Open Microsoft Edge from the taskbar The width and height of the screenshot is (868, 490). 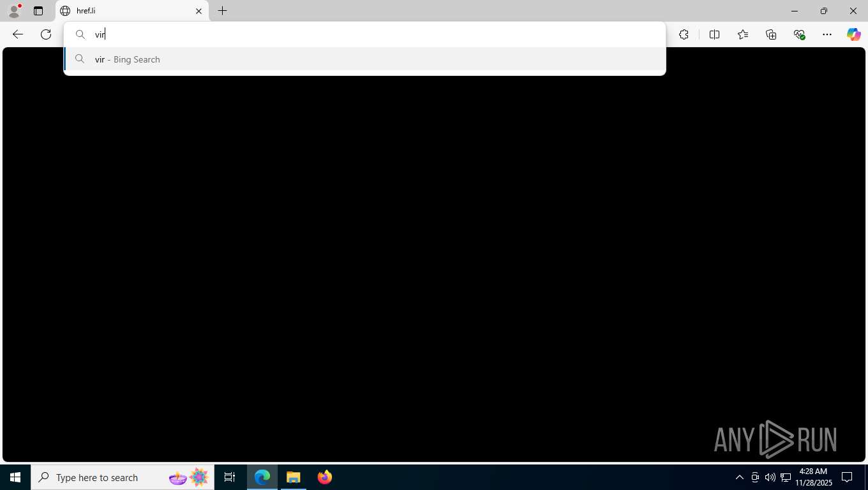tap(262, 477)
